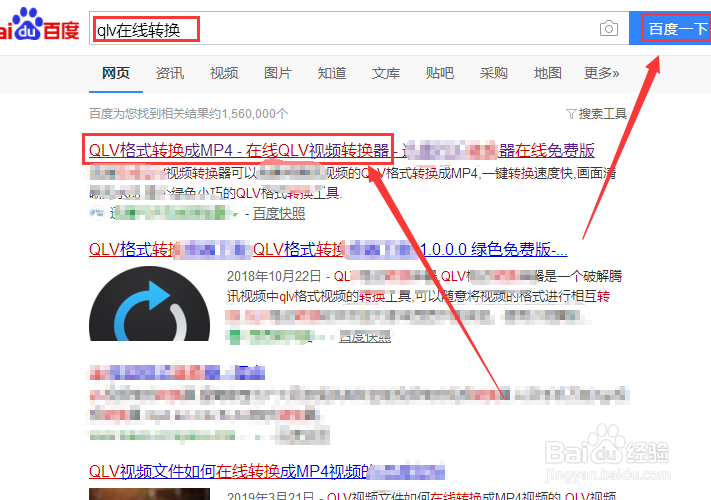Go to the 文库 tab
711x500 pixels.
386,73
